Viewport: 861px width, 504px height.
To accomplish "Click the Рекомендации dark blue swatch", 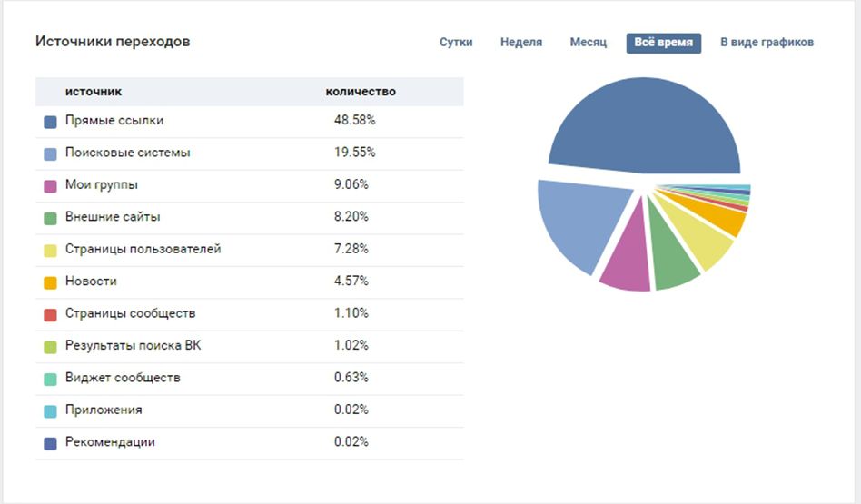I will [x=51, y=443].
